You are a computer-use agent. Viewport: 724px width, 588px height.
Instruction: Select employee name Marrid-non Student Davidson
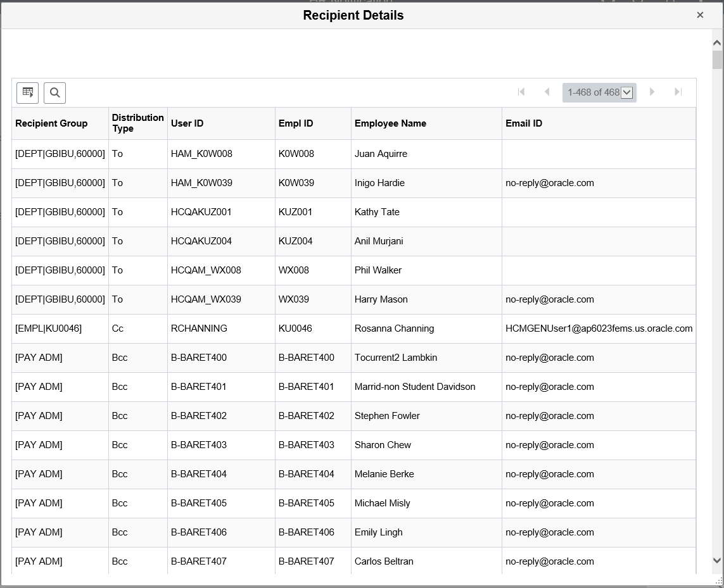(x=415, y=386)
